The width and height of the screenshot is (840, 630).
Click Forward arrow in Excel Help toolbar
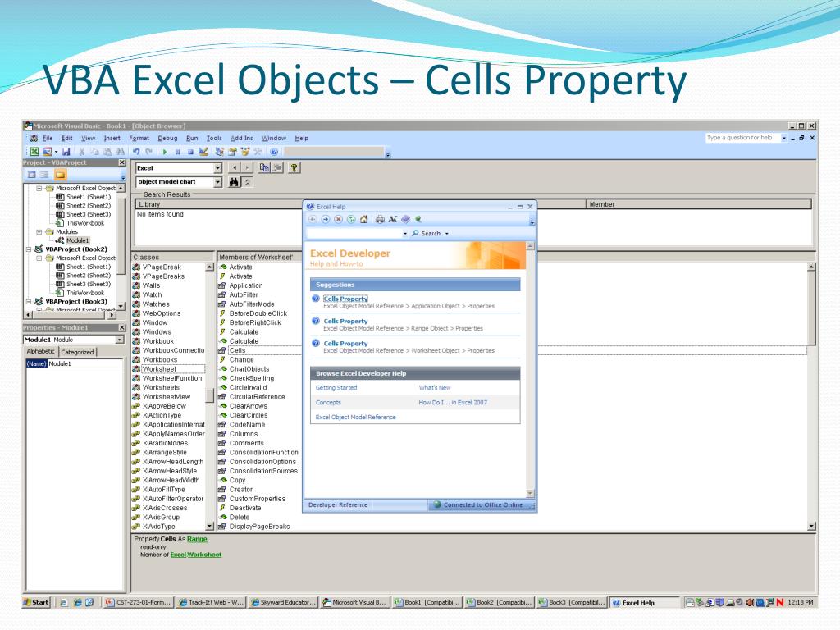325,219
